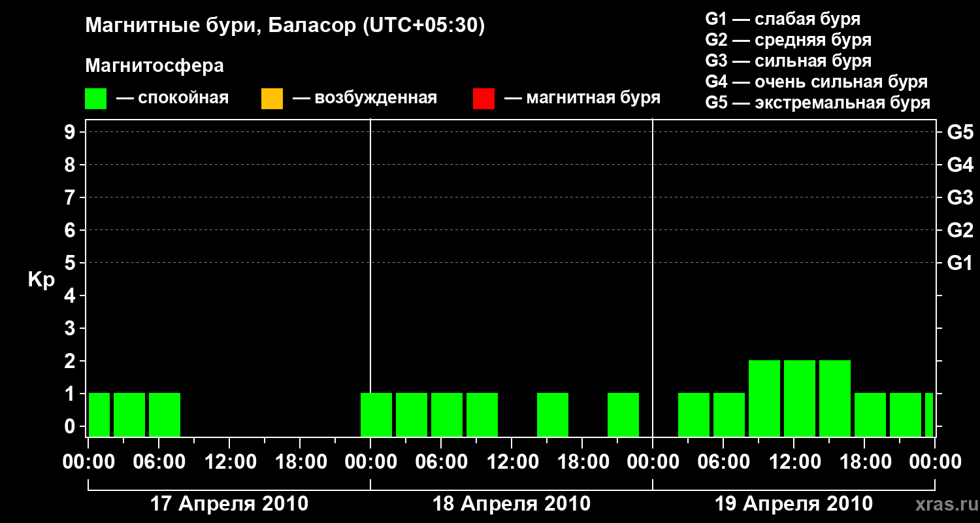Click the '12:00' tick label for 18 Апреля
This screenshot has width=980, height=523.
point(512,462)
